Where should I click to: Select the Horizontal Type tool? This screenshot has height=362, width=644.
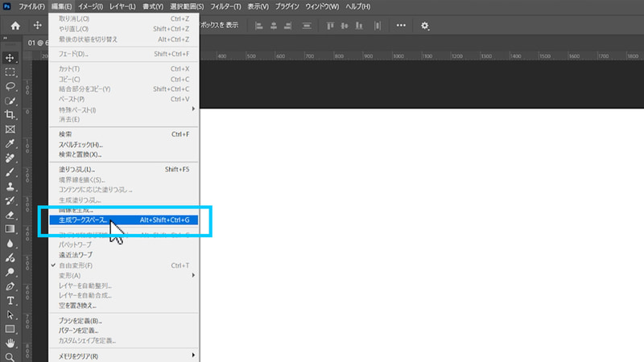click(x=10, y=300)
